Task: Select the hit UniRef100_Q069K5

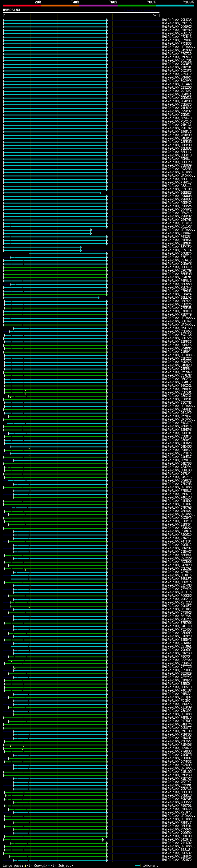Action: pyautogui.click(x=177, y=26)
